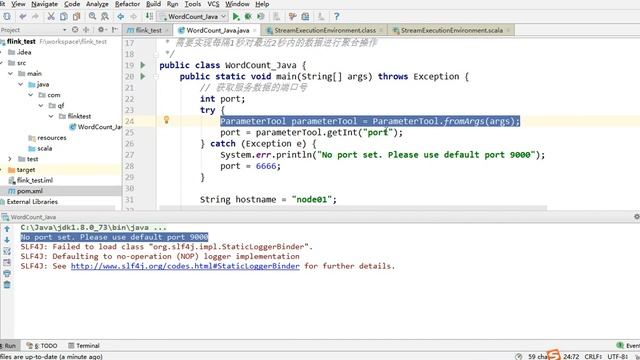Click the Undo toolbar icon

tap(23, 17)
